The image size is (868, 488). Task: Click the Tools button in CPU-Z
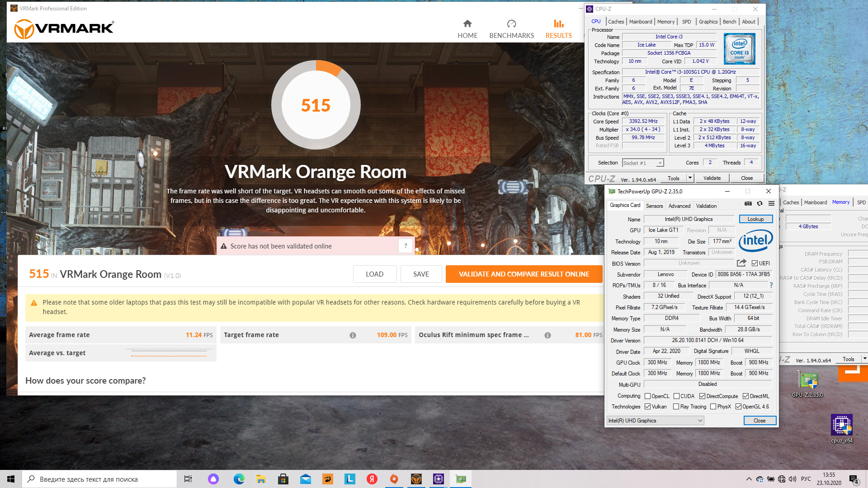point(674,178)
